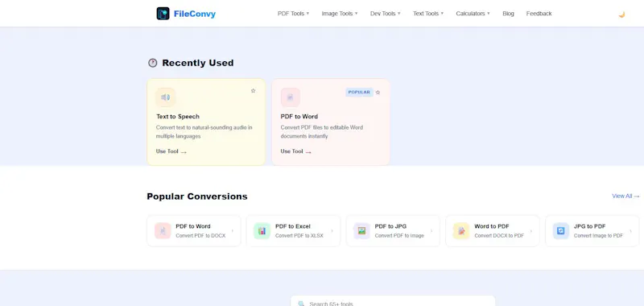Open the Image Tools dropdown menu

340,14
